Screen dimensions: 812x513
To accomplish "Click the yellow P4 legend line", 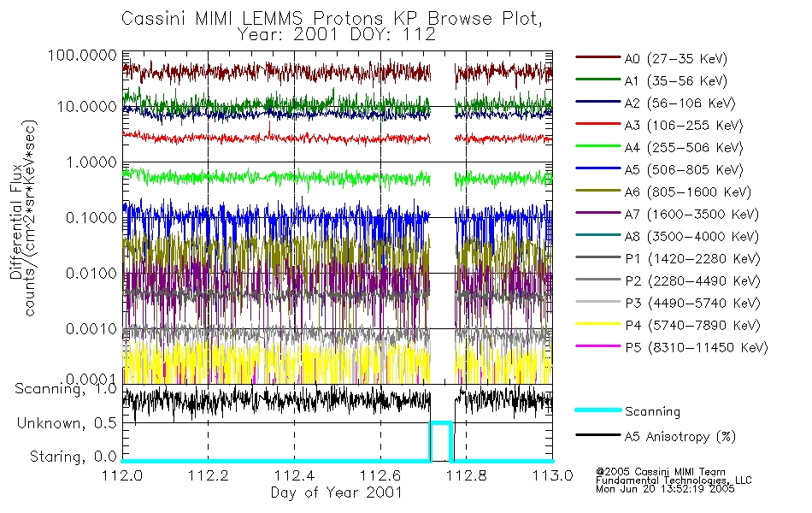I will tap(597, 323).
